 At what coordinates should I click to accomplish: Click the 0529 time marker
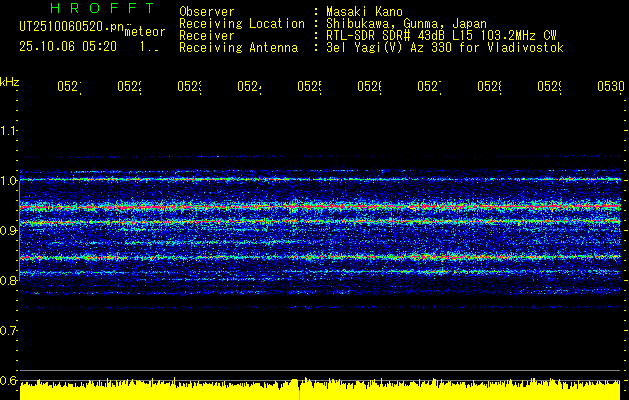[549, 86]
